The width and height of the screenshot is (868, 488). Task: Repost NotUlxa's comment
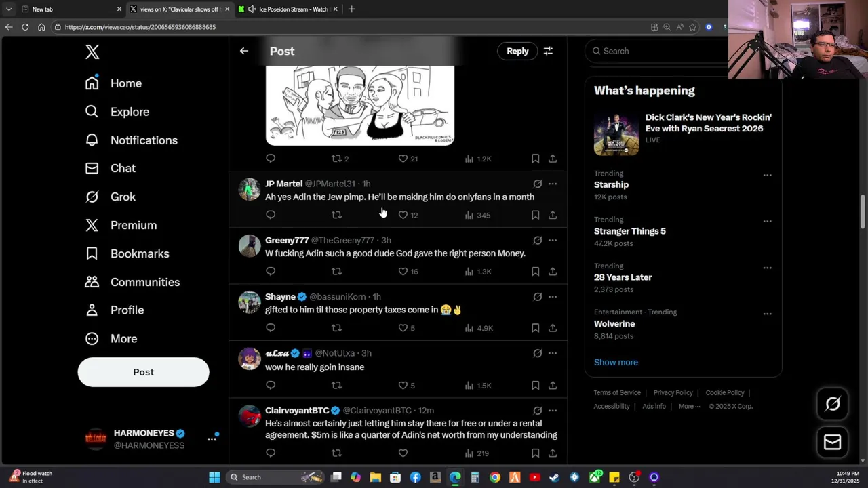336,385
